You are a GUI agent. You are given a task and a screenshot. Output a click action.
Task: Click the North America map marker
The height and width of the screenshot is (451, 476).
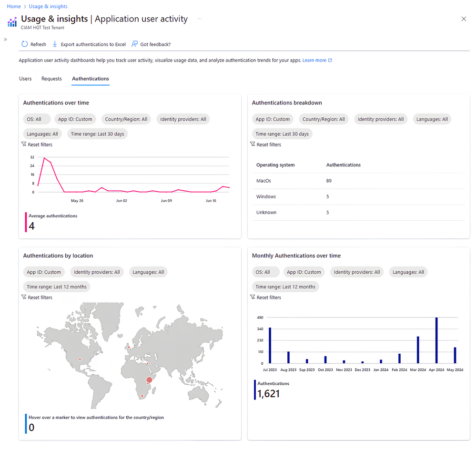[80, 359]
